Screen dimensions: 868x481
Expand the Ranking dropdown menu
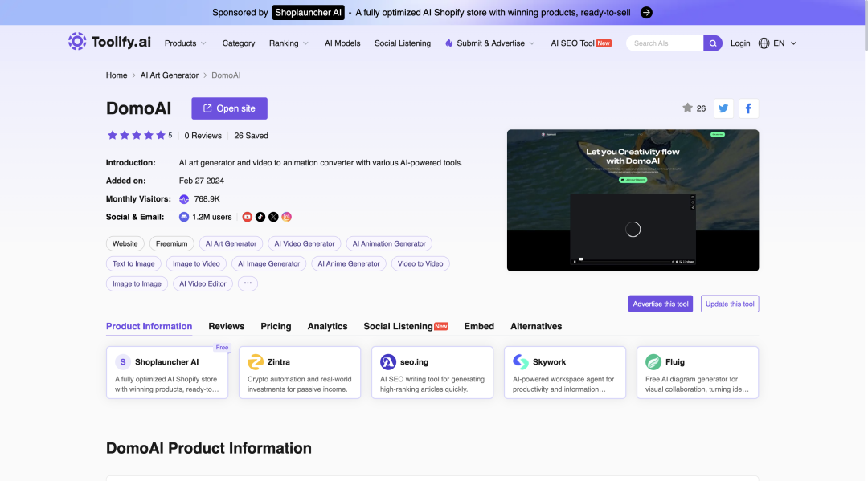(289, 43)
